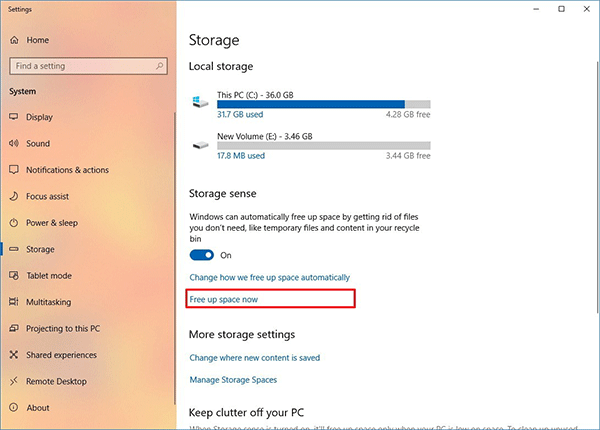Screen dimensions: 600x430
Task: Click the search magnifier icon
Action: click(x=159, y=66)
